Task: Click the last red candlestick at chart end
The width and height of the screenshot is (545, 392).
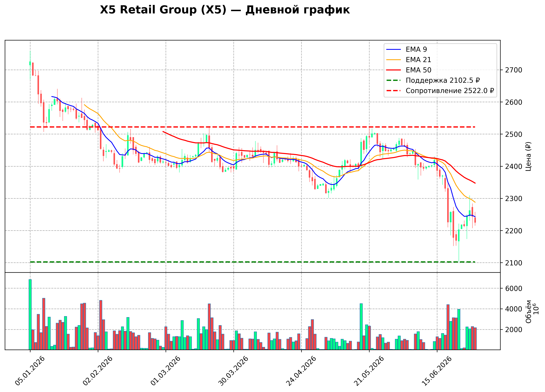Action: [x=475, y=220]
